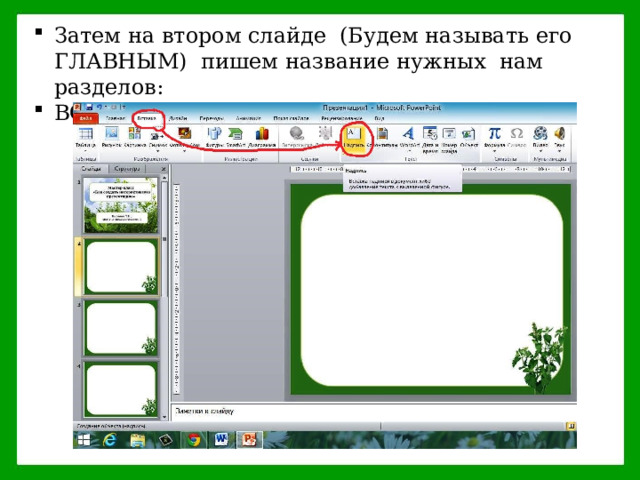
Task: Switch to the Design (Дизайн) ribbon tab
Action: click(178, 118)
